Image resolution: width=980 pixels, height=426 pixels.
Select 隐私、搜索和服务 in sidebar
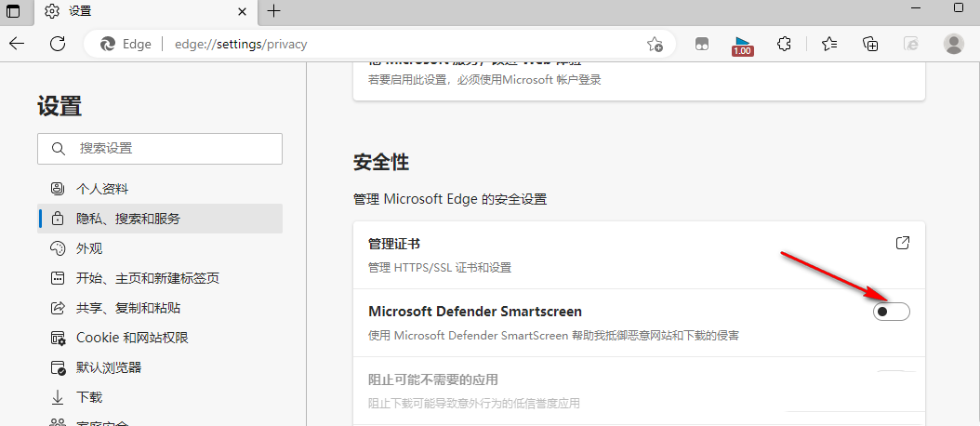(x=160, y=219)
